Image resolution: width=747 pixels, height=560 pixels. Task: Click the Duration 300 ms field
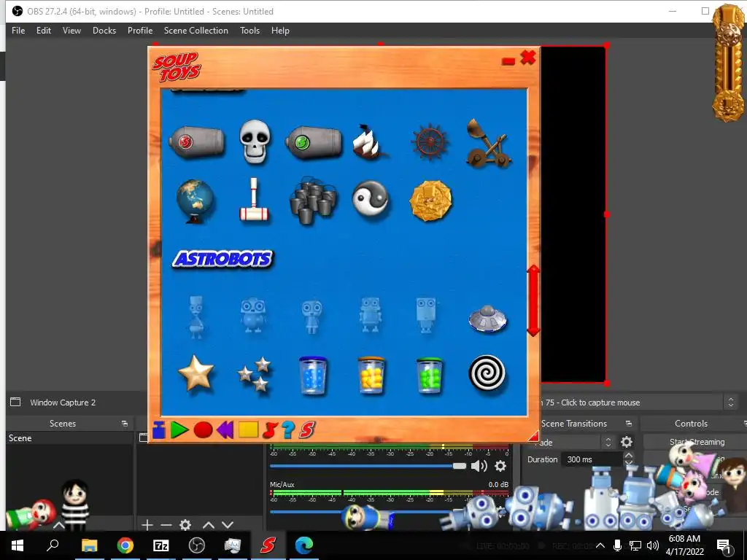[591, 459]
